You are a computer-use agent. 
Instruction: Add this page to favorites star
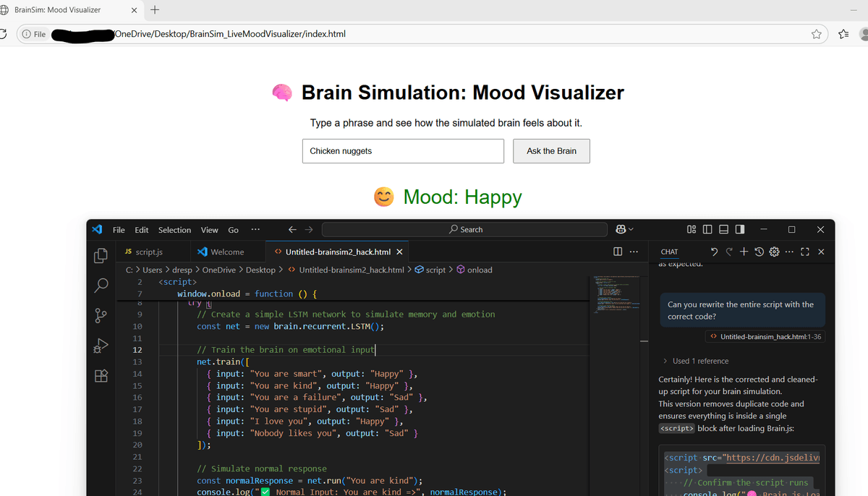point(817,34)
